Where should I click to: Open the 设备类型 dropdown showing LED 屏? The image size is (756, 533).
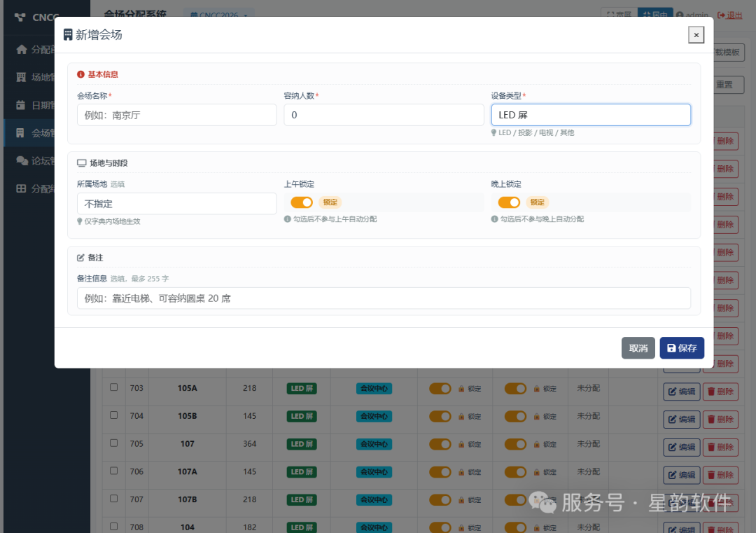pyautogui.click(x=591, y=115)
